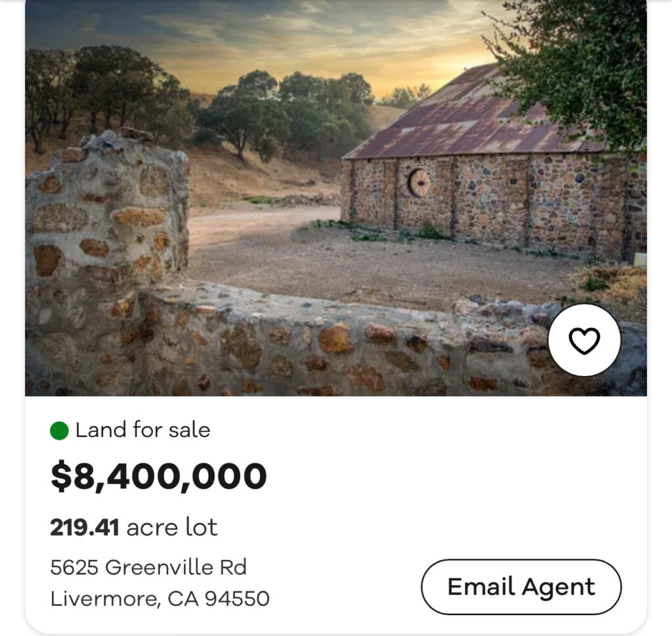Screen dimensions: 672x636
Task: Click the number 219.41 in bold
Action: pyautogui.click(x=85, y=527)
